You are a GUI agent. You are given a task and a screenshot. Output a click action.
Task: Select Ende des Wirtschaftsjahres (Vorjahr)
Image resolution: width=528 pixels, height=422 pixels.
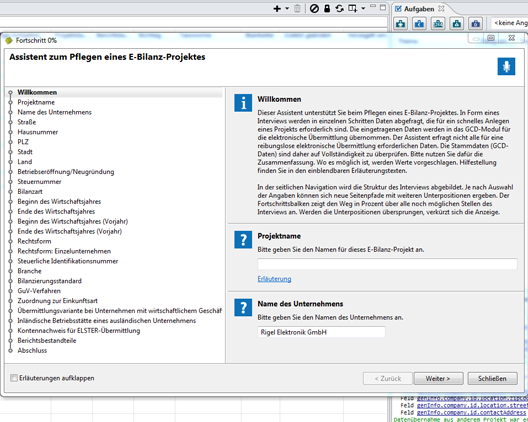click(x=70, y=231)
